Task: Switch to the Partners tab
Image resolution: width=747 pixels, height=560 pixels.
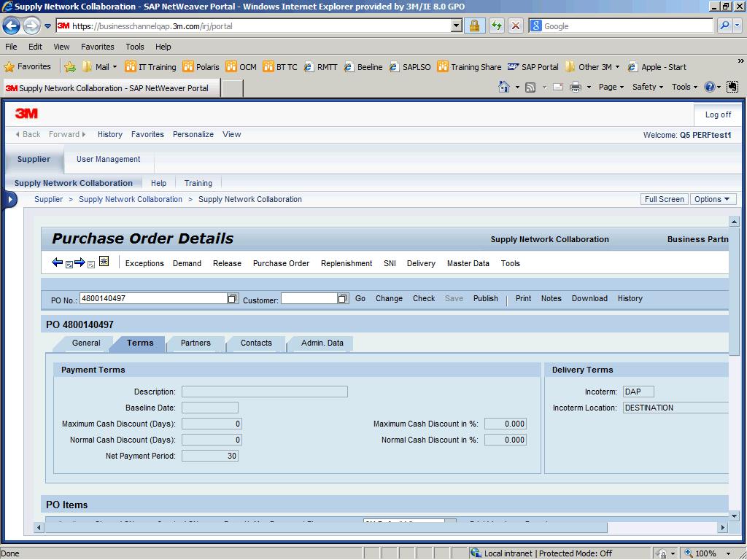Action: [196, 343]
